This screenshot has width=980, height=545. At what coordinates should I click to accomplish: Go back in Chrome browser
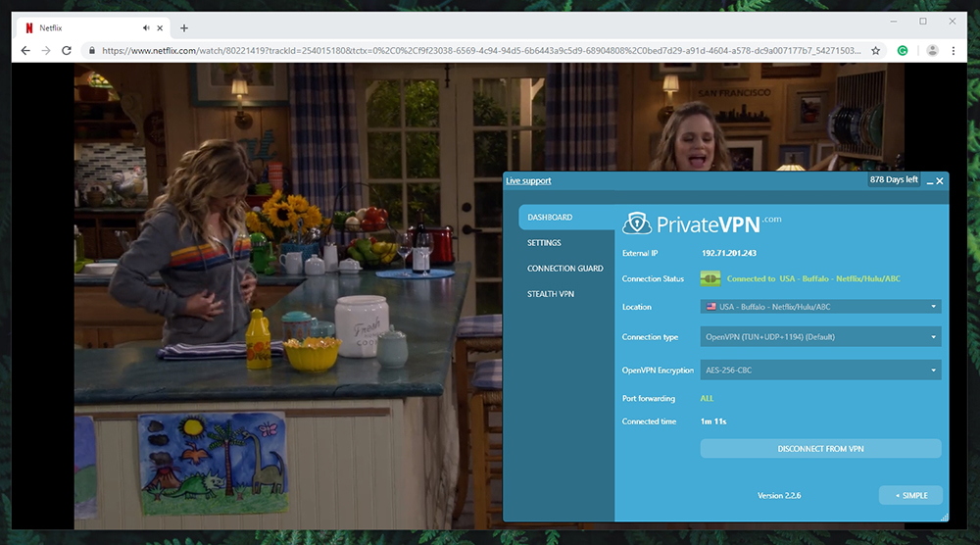25,51
